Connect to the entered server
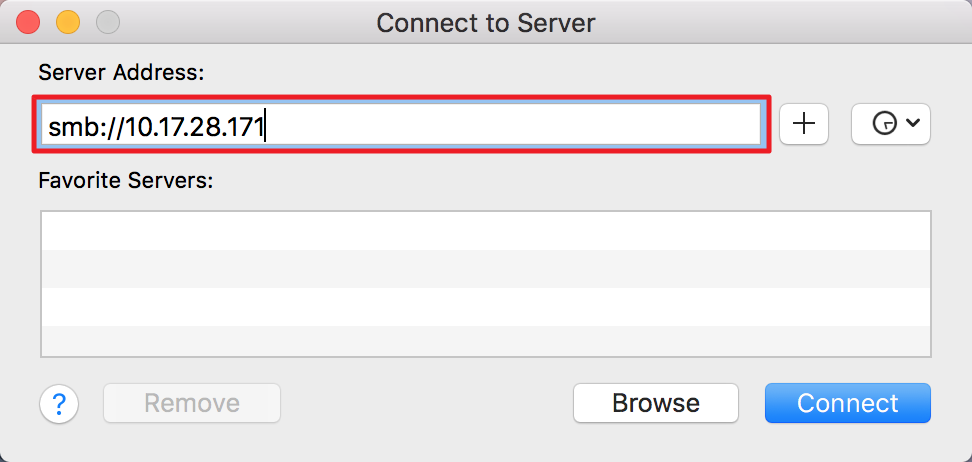972x462 pixels. [847, 403]
